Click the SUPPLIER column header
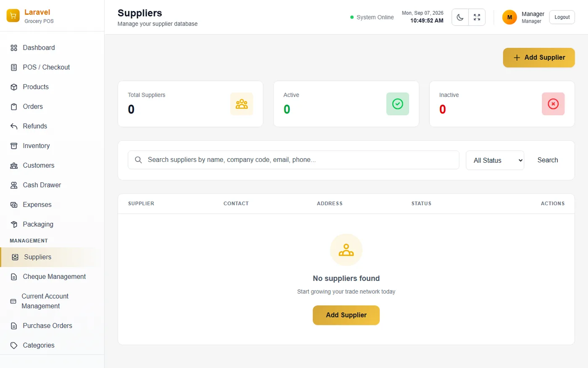 point(141,204)
